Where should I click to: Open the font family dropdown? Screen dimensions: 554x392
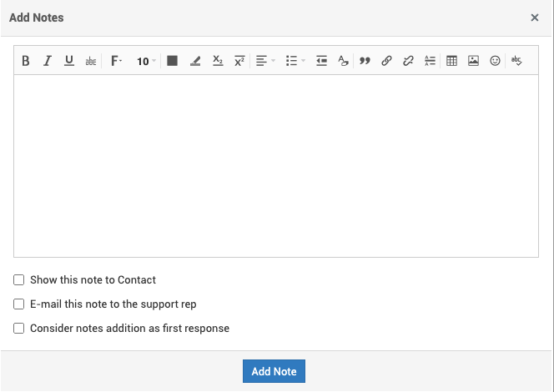[x=116, y=61]
